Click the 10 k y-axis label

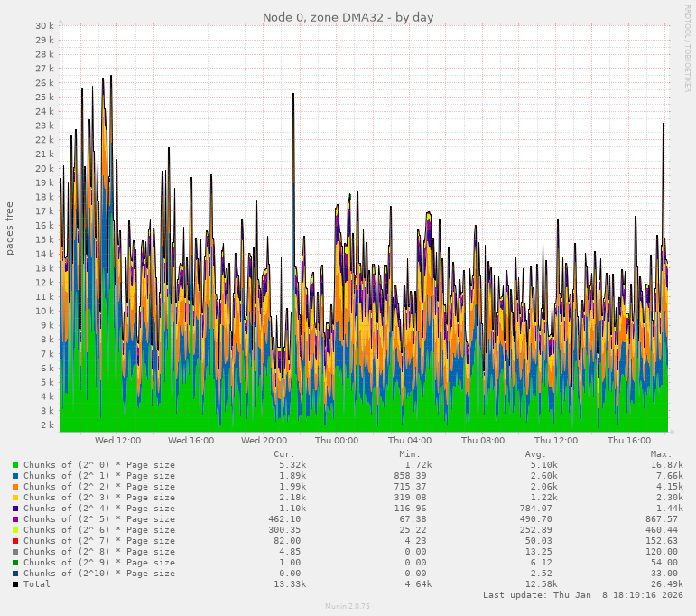click(x=44, y=312)
